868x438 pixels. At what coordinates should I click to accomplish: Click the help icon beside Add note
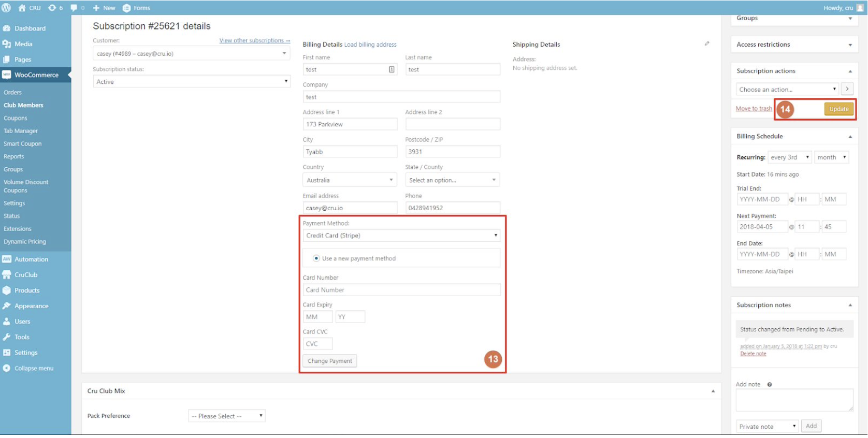(770, 384)
